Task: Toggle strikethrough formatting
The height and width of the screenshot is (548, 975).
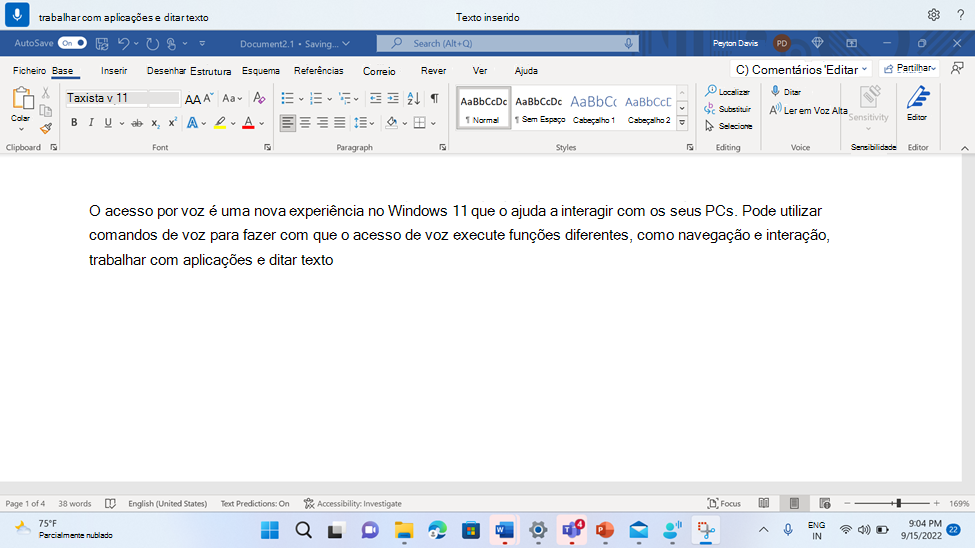Action: [137, 123]
